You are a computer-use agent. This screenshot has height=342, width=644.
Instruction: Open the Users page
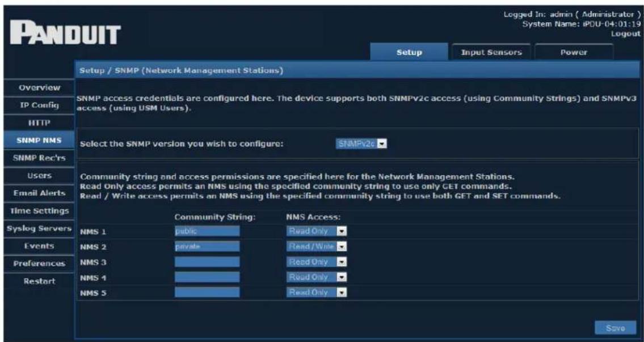39,175
